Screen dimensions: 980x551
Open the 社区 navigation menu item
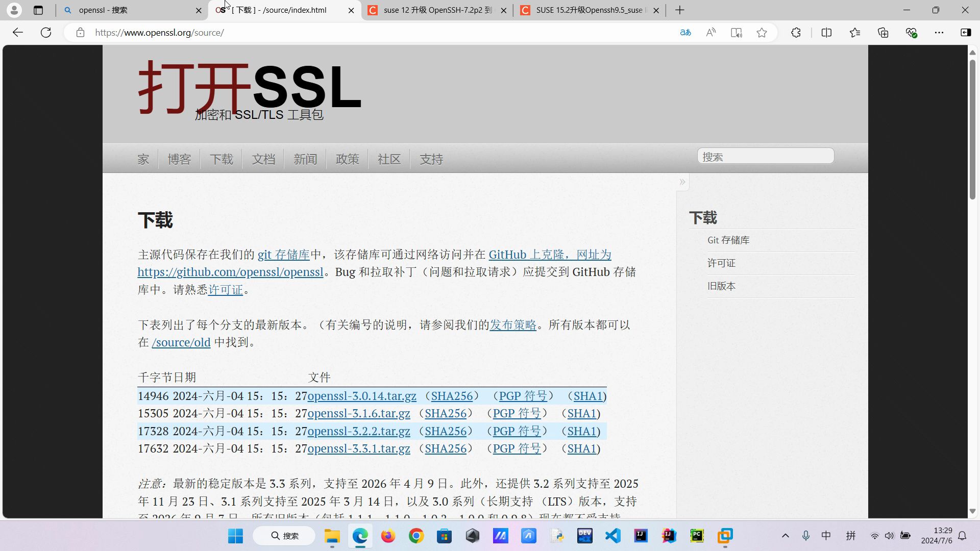[x=389, y=159]
